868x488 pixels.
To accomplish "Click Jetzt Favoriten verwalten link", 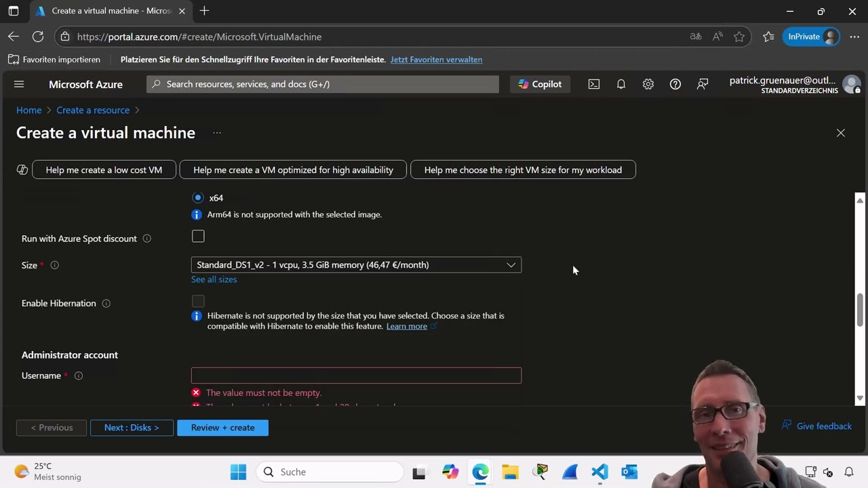I will 436,60.
